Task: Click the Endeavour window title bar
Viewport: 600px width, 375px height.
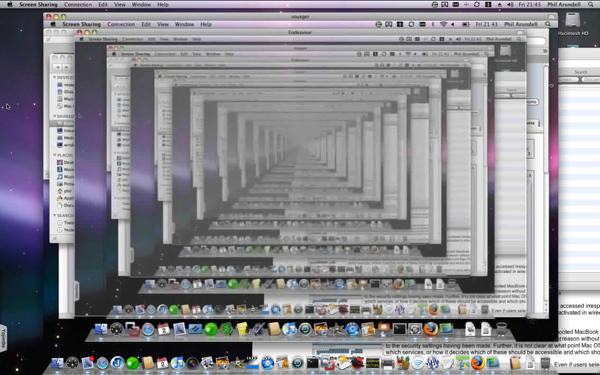Action: (x=300, y=32)
